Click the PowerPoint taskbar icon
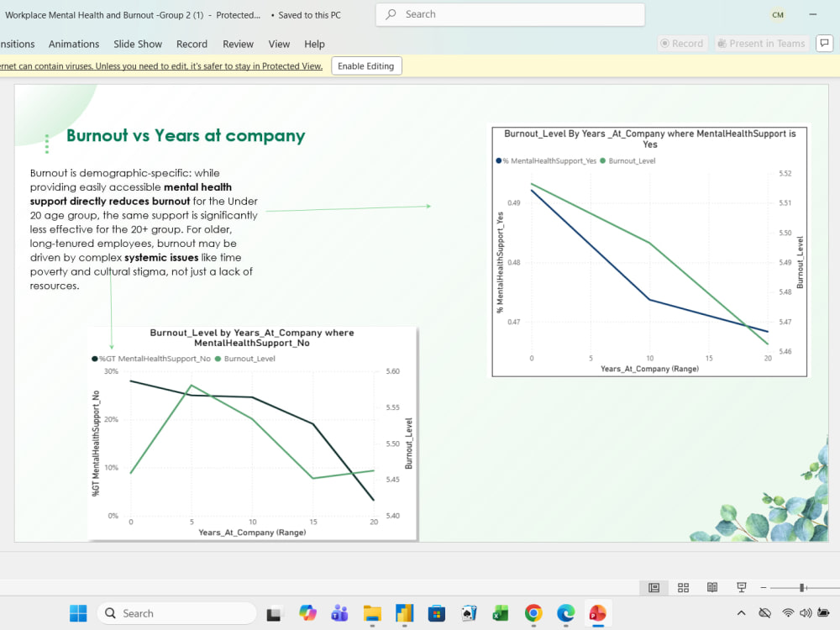840x630 pixels. pyautogui.click(x=598, y=613)
